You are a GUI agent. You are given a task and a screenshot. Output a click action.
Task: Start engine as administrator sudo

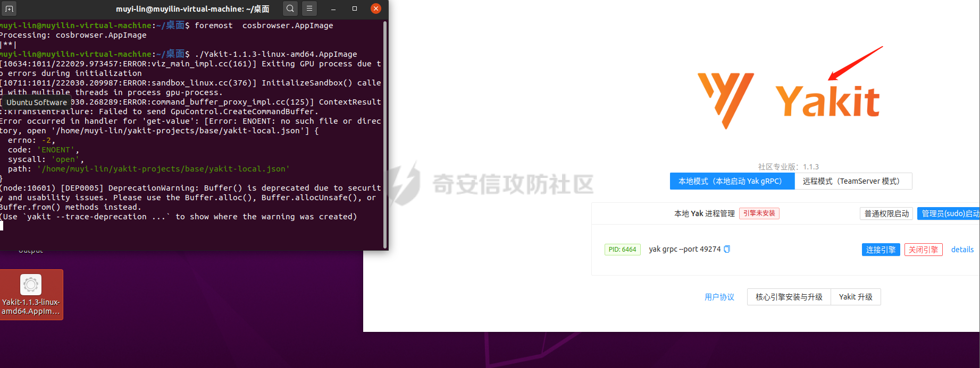click(949, 213)
